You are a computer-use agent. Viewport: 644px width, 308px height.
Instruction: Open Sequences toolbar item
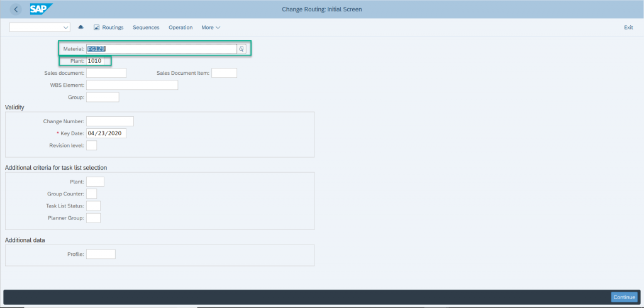[146, 28]
